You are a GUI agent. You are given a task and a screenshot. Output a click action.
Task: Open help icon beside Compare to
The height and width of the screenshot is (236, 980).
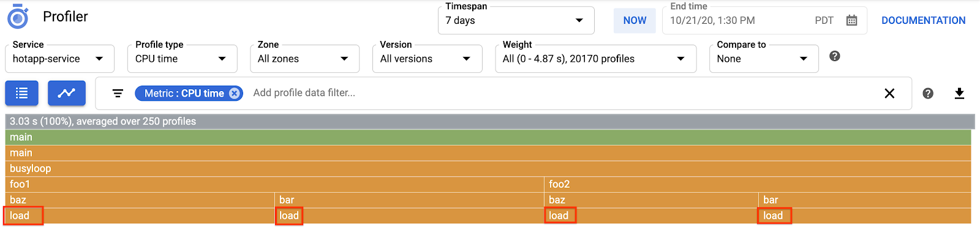coord(834,56)
